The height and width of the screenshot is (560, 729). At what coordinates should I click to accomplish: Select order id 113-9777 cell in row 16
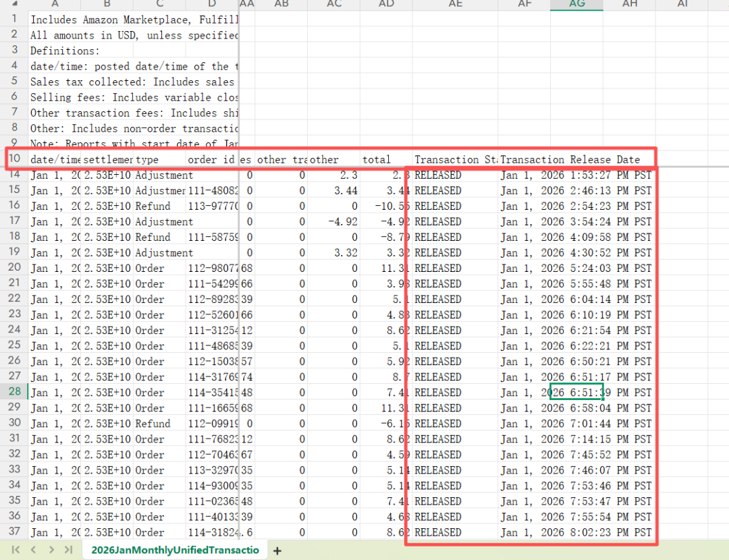coord(212,206)
